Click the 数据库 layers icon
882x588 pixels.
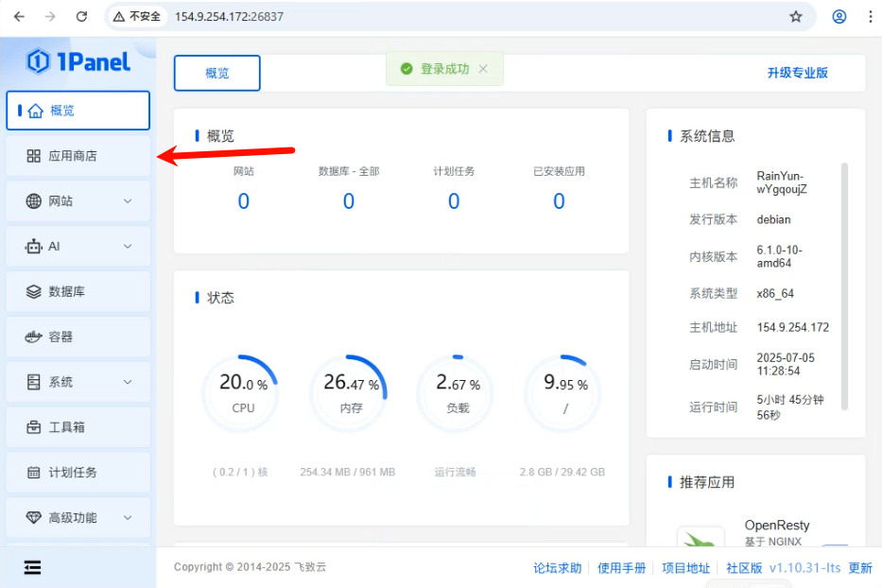[34, 291]
